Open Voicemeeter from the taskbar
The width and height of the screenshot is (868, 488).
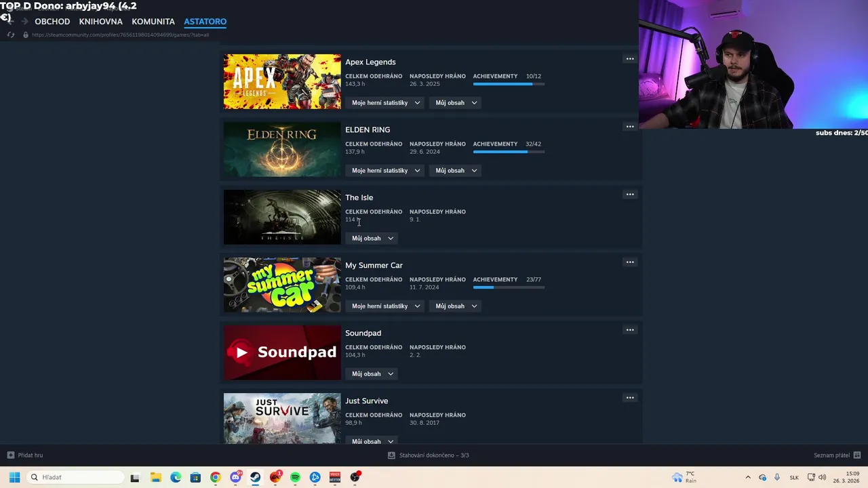point(334,477)
